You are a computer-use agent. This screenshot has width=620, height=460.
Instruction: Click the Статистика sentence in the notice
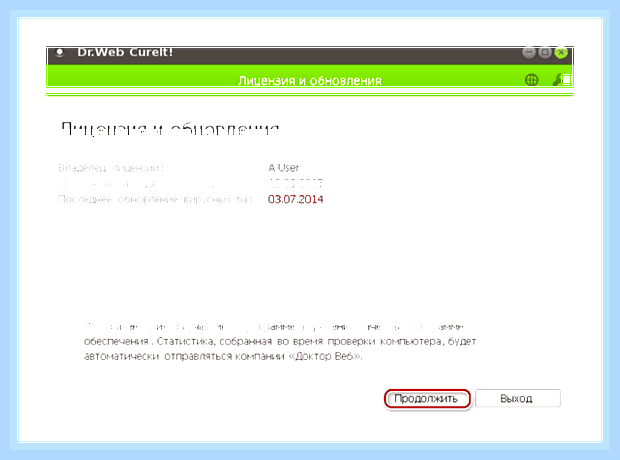coord(279,348)
